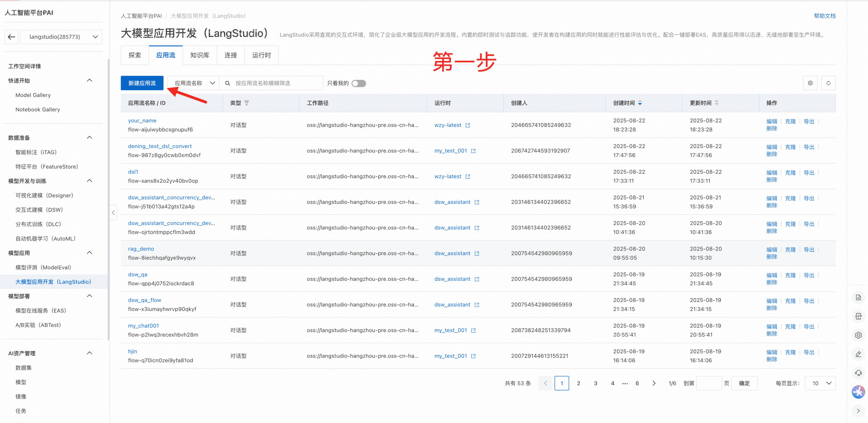
Task: Collapse the 模型开发与训练 section
Action: click(89, 181)
